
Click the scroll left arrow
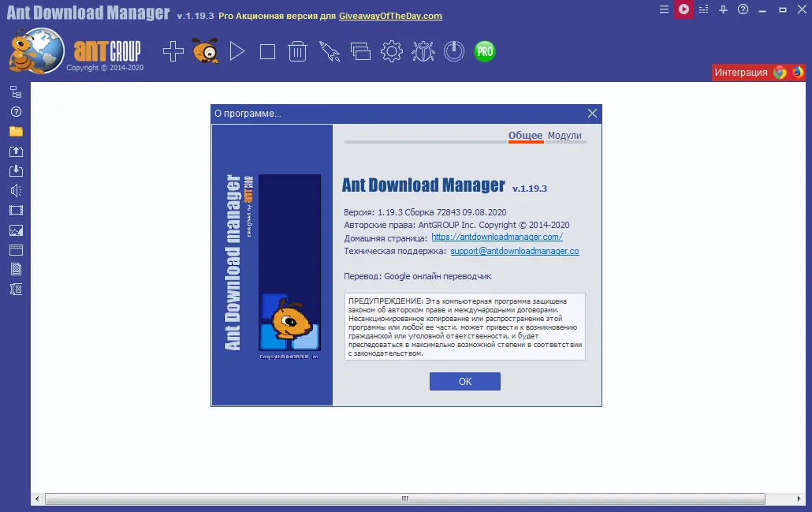37,499
